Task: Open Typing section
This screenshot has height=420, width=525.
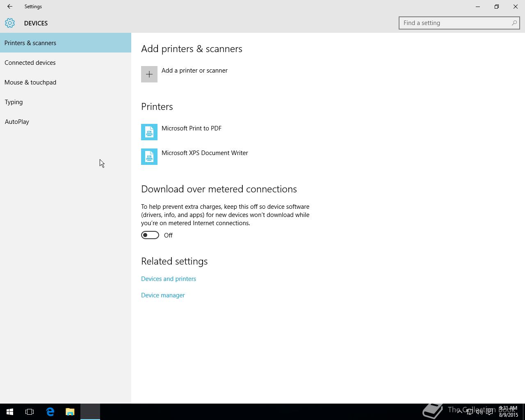Action: (66, 102)
